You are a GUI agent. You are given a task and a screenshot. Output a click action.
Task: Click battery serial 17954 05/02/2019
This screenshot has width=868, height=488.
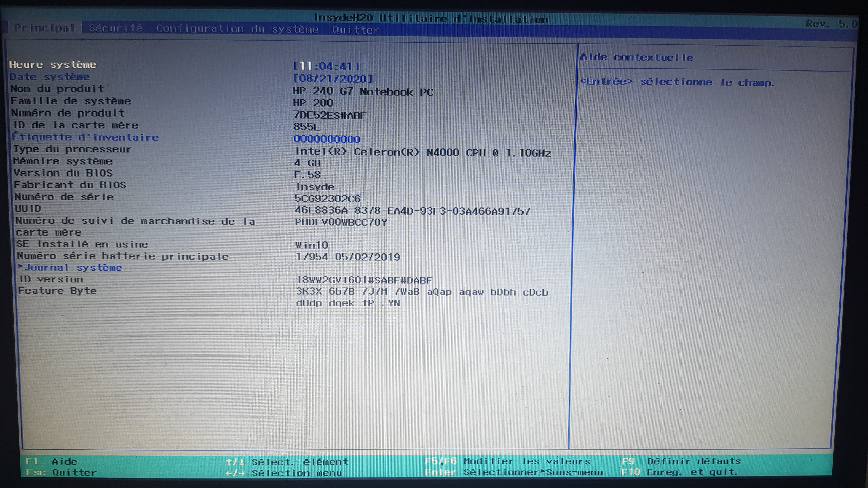[x=348, y=257]
